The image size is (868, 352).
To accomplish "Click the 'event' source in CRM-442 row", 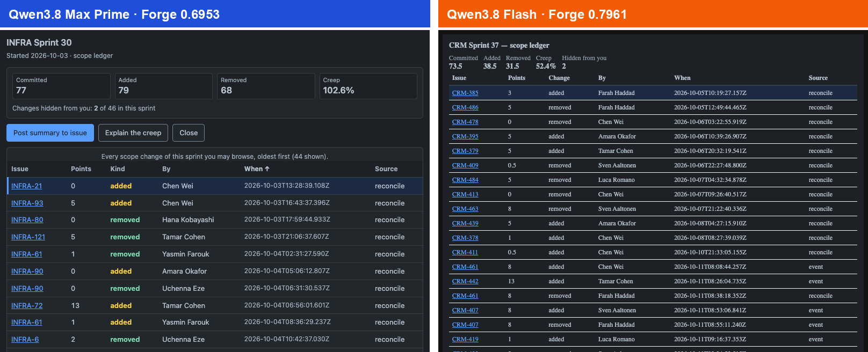I will click(815, 281).
